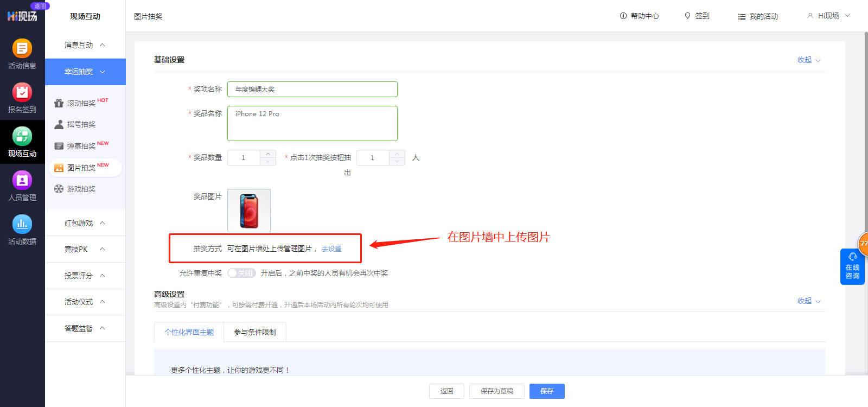This screenshot has height=407, width=868.
Task: Click the 帮助中心 info icon
Action: click(623, 16)
